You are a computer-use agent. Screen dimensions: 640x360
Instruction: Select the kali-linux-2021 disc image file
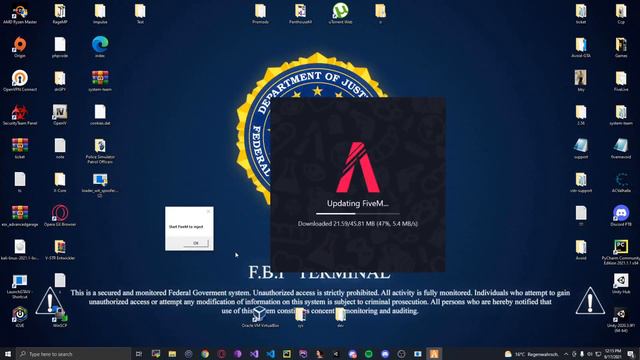(x=20, y=249)
